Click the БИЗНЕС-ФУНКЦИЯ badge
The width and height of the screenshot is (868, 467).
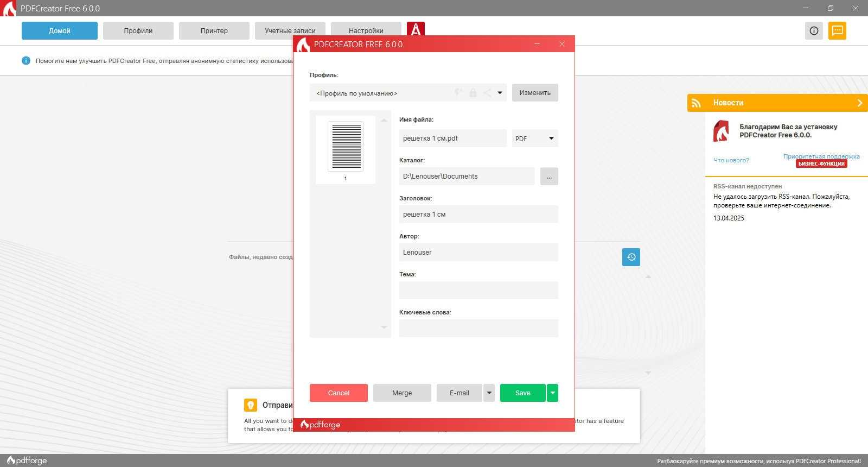(x=821, y=163)
